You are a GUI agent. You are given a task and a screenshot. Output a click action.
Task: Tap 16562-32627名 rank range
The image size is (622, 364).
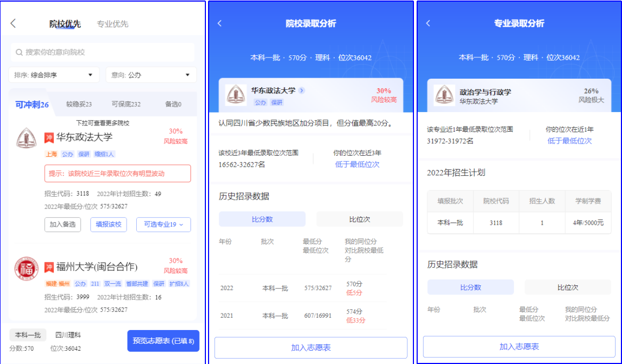(242, 164)
